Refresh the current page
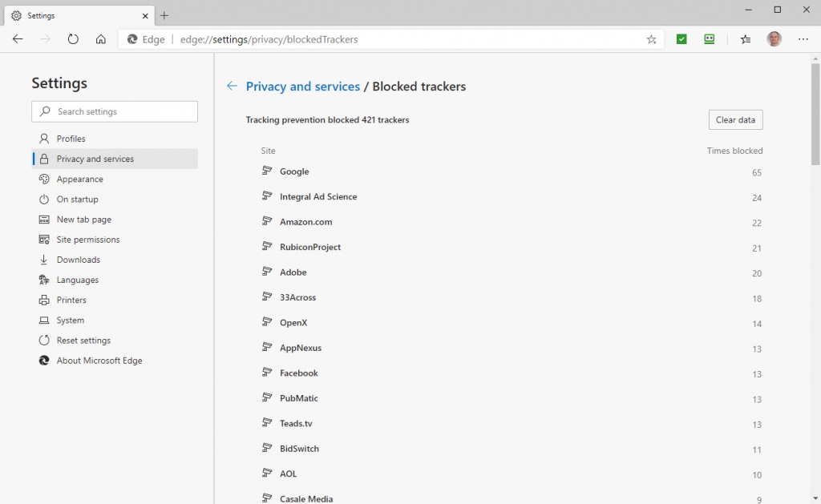 (73, 38)
